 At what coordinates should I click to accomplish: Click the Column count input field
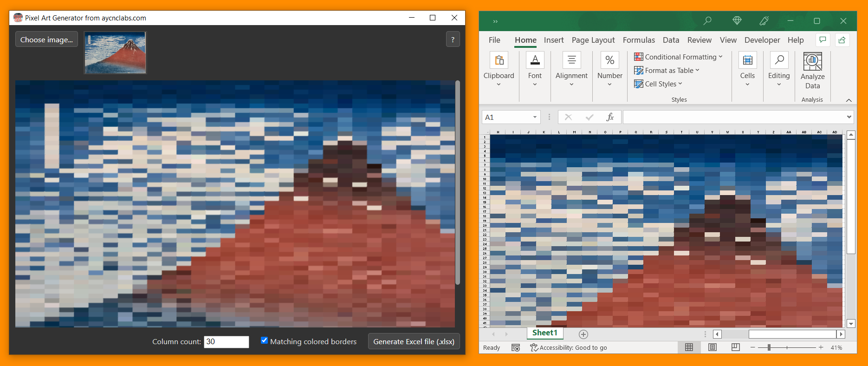(227, 341)
